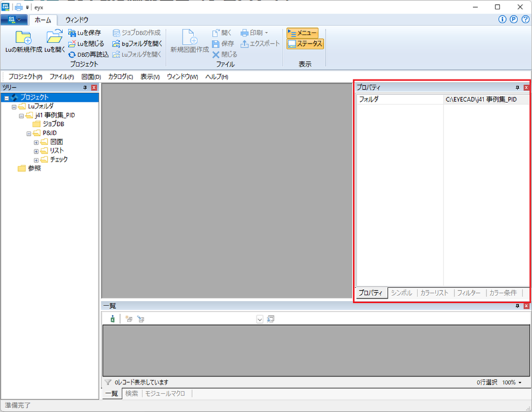Click the Luを開く open folder icon

click(54, 37)
